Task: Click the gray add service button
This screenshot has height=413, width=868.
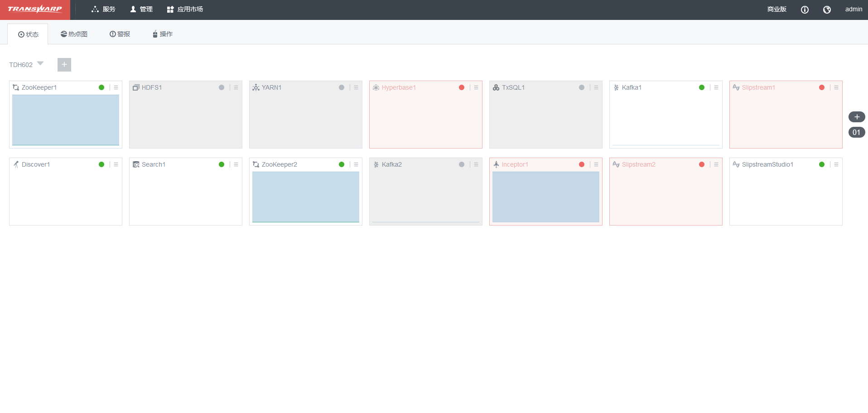Action: tap(64, 65)
